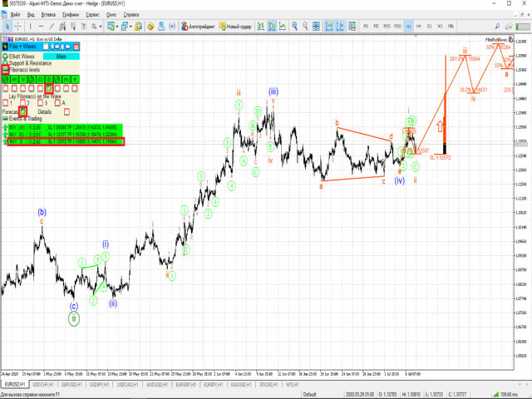Switch chart to bar chart mode
The image size is (532, 399).
pos(261,26)
